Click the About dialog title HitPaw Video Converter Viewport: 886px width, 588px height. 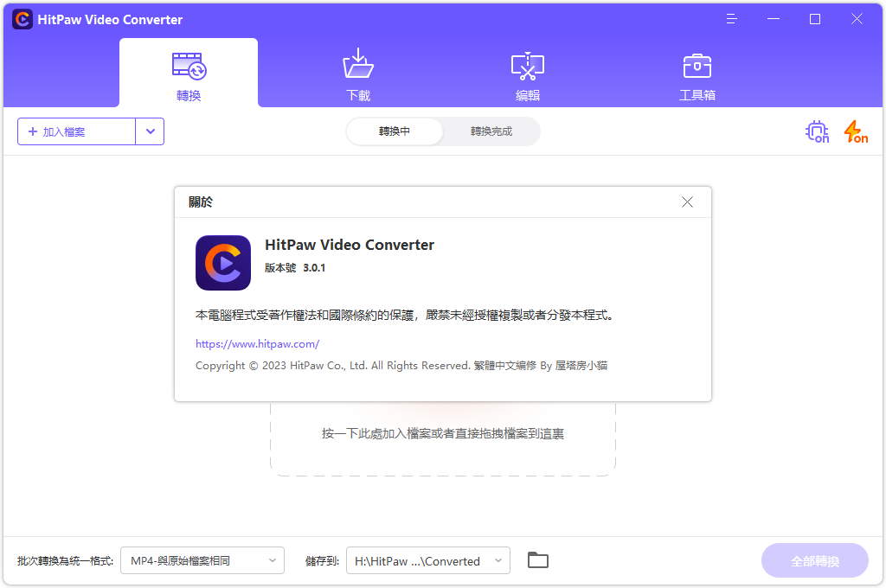coord(350,245)
